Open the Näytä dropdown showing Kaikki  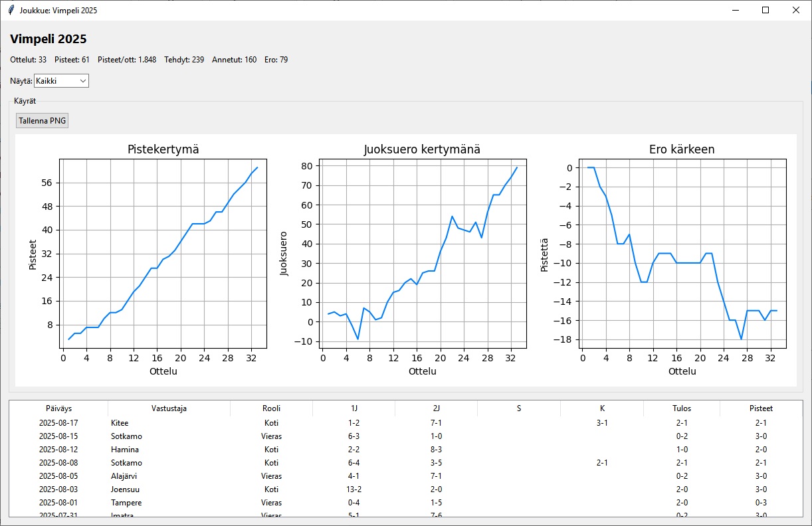pyautogui.click(x=61, y=81)
